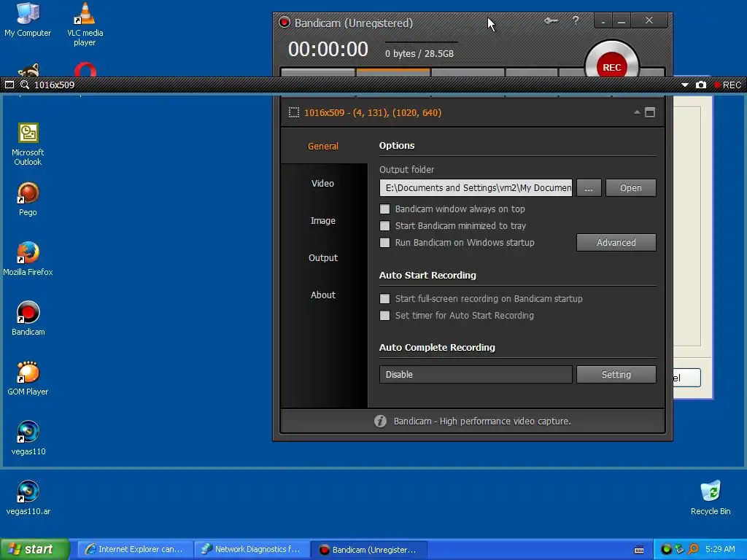The height and width of the screenshot is (560, 747).
Task: Enable Bandicam window always on top
Action: click(384, 209)
